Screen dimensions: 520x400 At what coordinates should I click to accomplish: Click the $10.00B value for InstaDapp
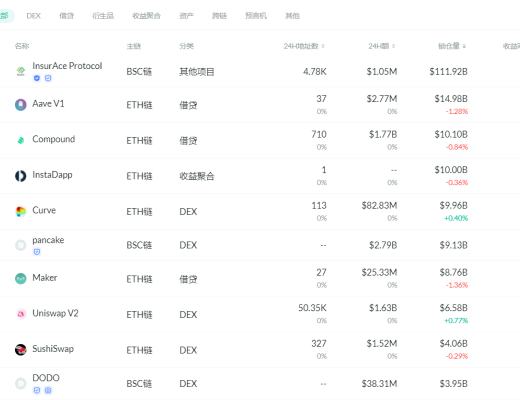point(451,170)
